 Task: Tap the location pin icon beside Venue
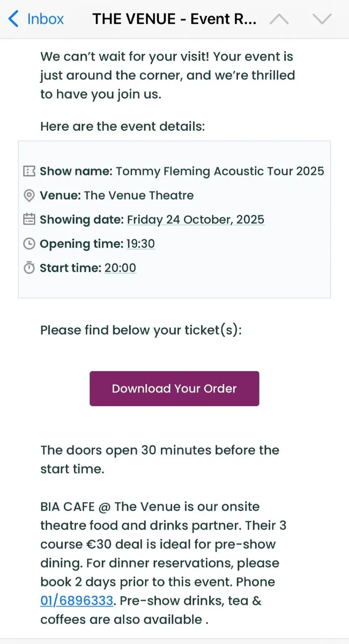pyautogui.click(x=29, y=195)
